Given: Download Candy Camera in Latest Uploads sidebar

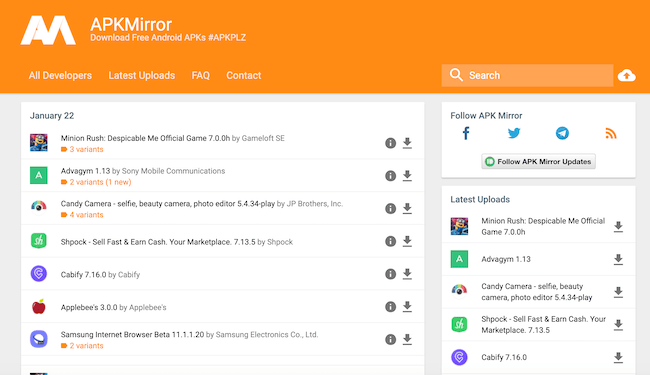Looking at the screenshot, I should tap(618, 292).
